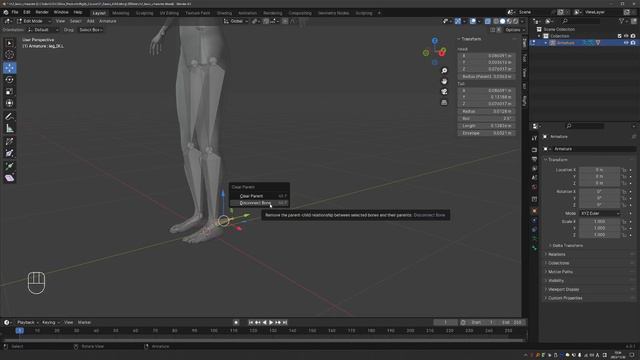Image resolution: width=640 pixels, height=360 pixels.
Task: Switch to the UV Editing workspace tab
Action: [169, 13]
